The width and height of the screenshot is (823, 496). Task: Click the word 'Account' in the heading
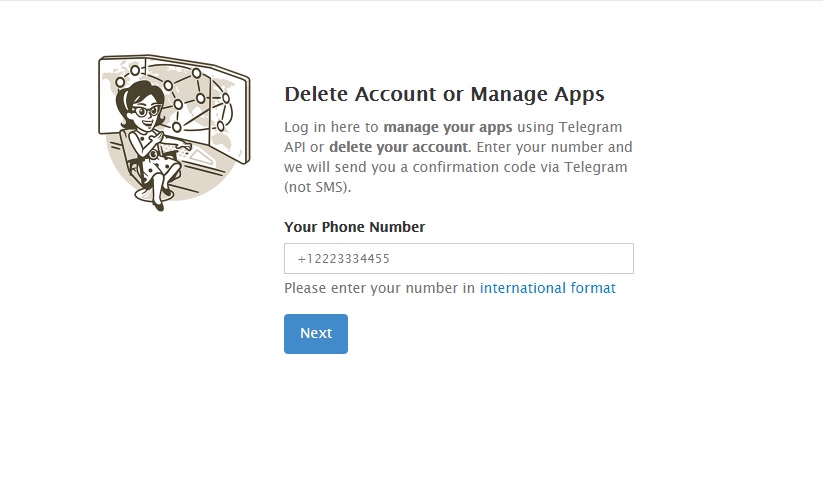pos(384,95)
